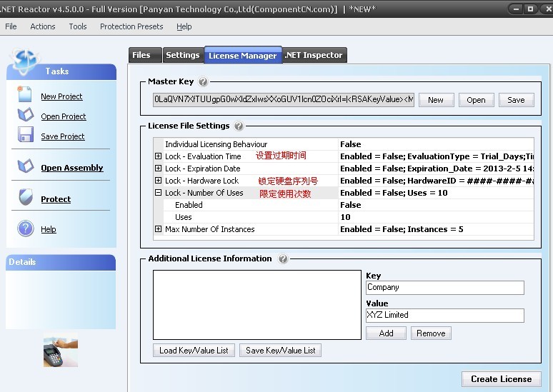Click the Load Key/Value List button

(194, 351)
